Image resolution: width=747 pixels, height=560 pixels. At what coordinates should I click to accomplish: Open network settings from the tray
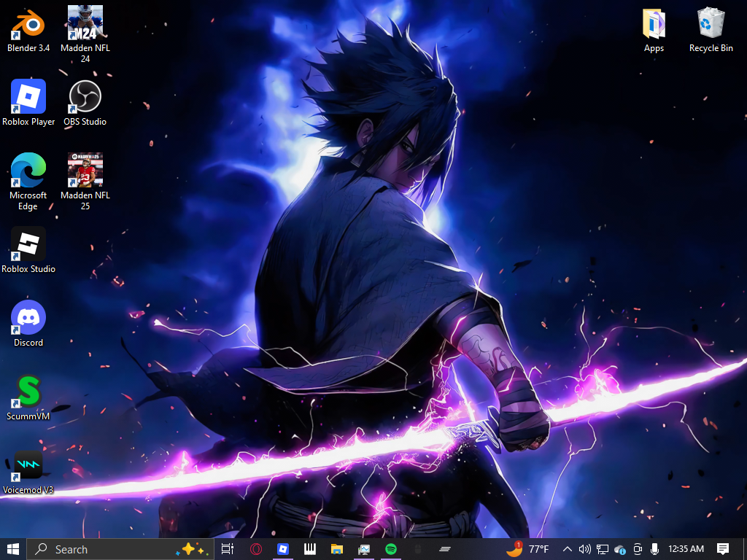tap(602, 549)
